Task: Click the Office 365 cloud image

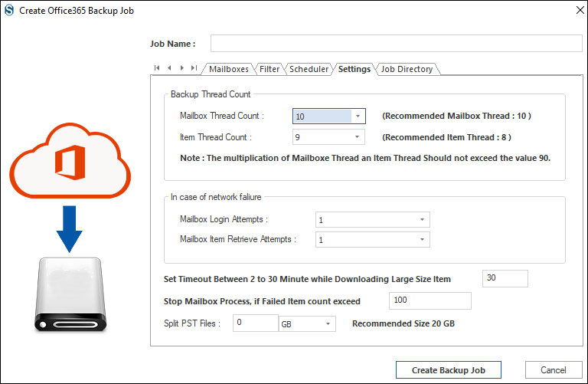Action: [70, 161]
